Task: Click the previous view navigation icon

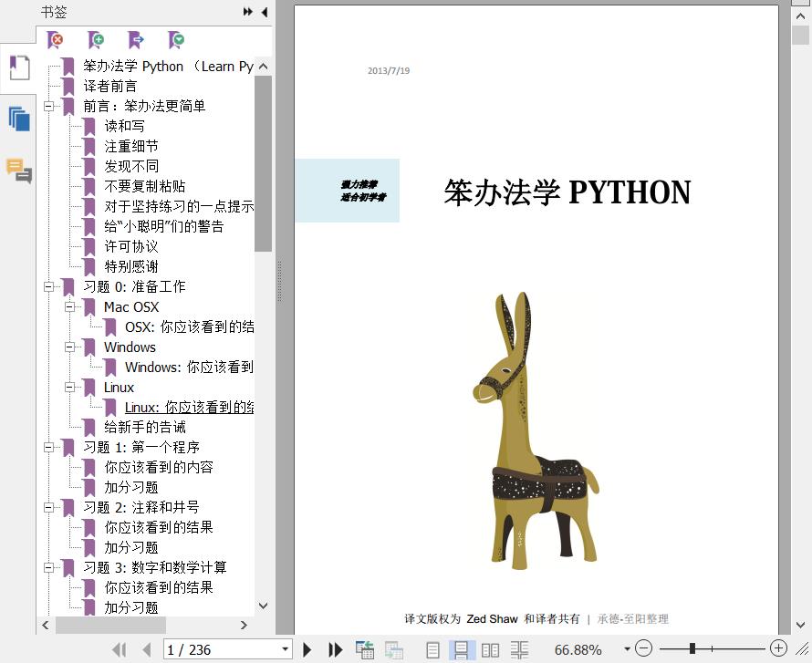Action: point(365,649)
